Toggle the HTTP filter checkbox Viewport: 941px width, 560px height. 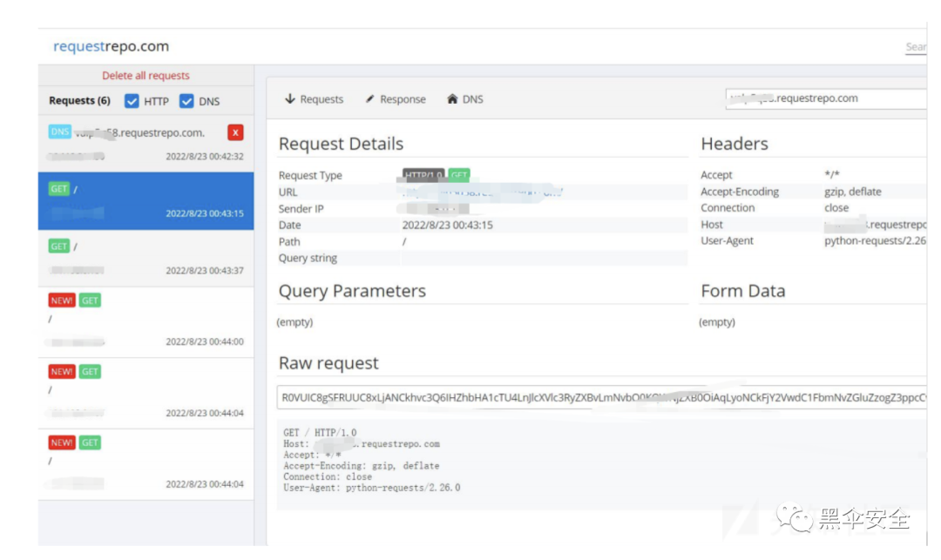tap(132, 101)
